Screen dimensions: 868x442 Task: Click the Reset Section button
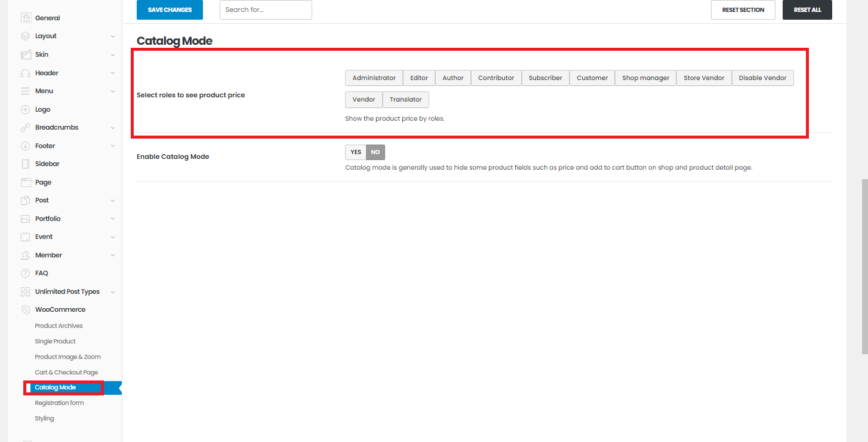coord(743,10)
